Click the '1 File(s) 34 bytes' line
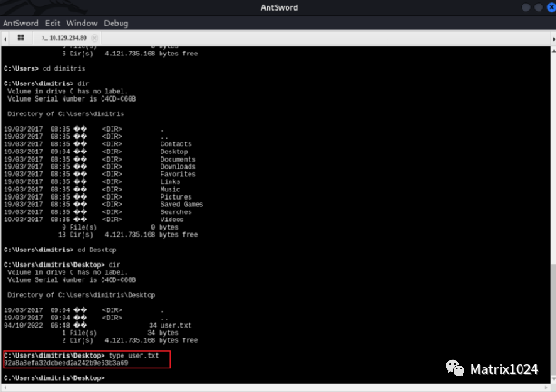The width and height of the screenshot is (556, 392). pos(120,333)
